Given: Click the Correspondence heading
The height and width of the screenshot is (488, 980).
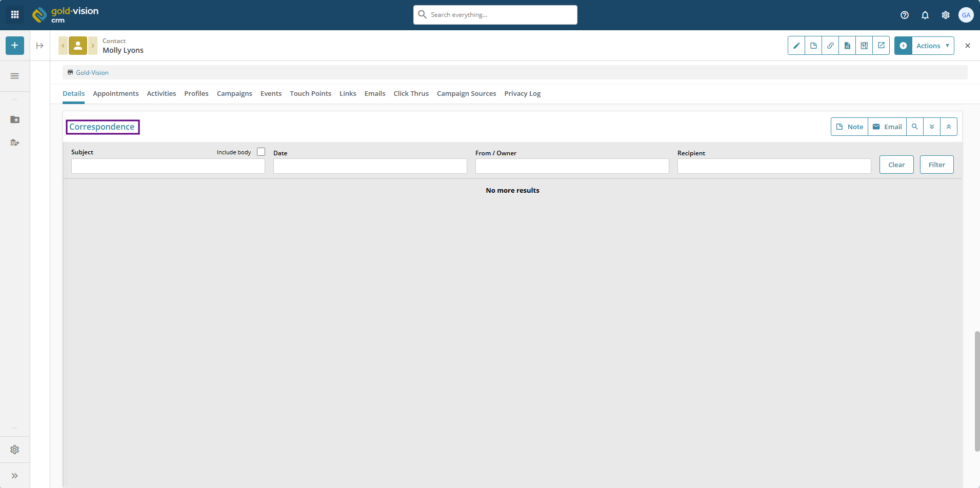Looking at the screenshot, I should (x=102, y=127).
